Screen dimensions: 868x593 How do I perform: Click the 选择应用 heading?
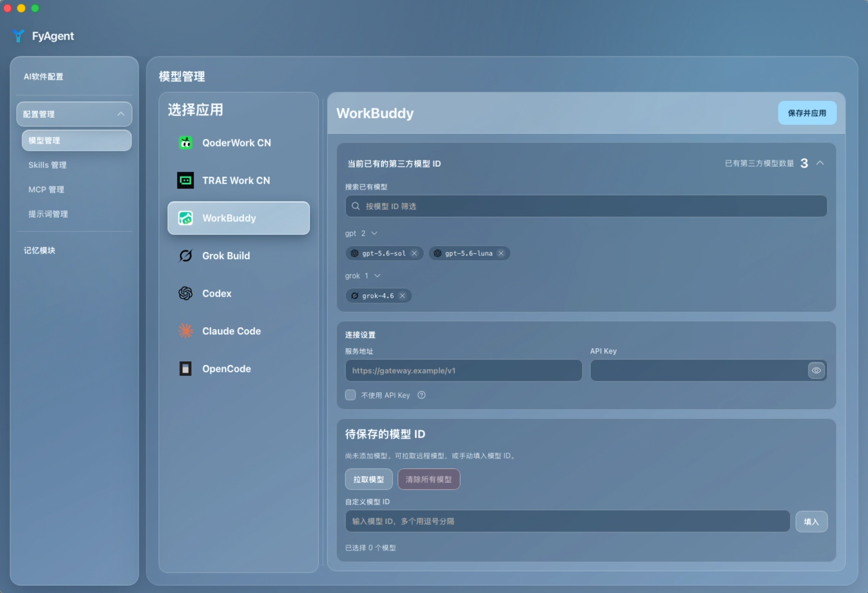(x=195, y=110)
